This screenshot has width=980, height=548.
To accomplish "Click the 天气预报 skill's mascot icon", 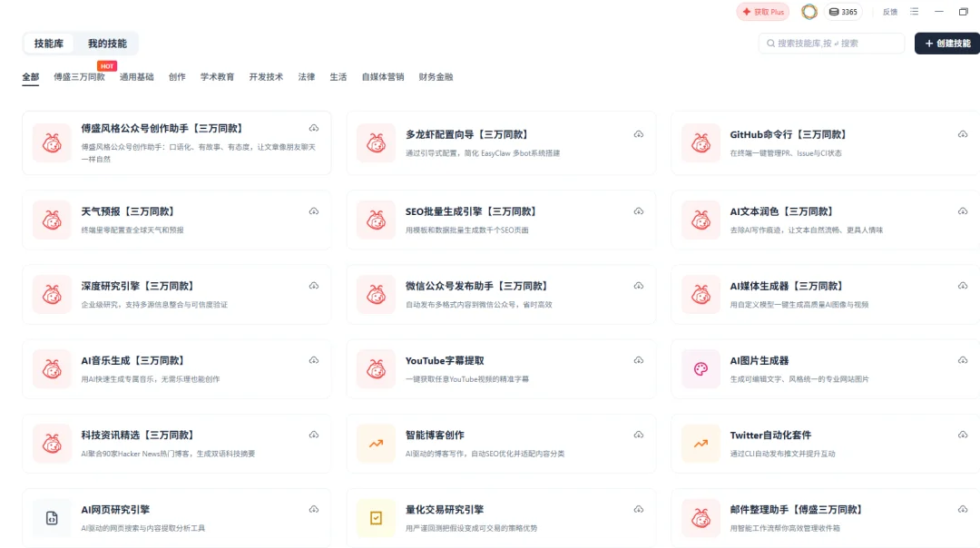I will click(x=52, y=220).
